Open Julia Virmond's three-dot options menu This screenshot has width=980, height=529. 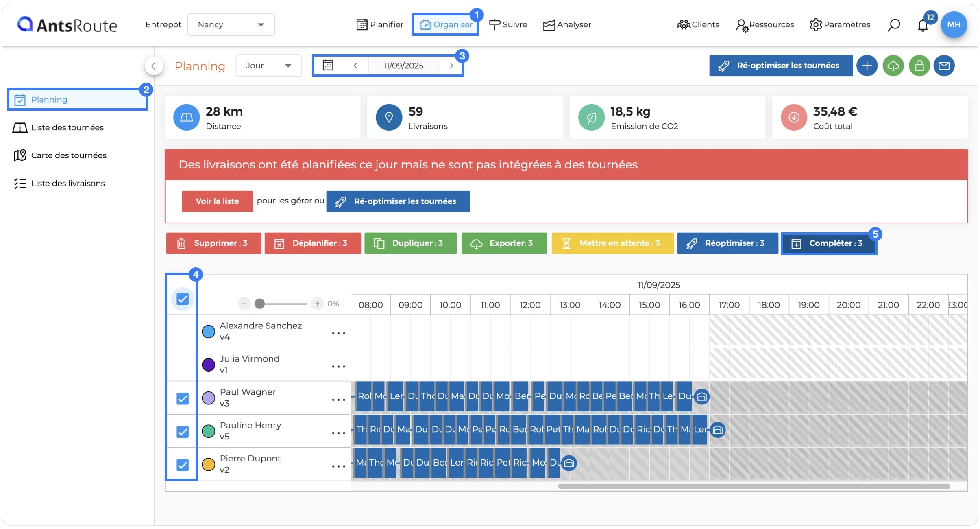point(338,366)
